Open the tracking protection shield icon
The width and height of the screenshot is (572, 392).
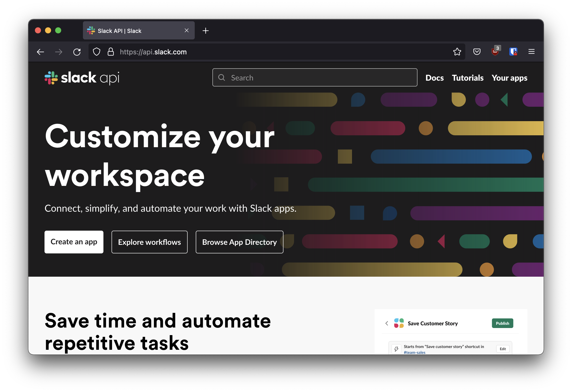(x=97, y=52)
